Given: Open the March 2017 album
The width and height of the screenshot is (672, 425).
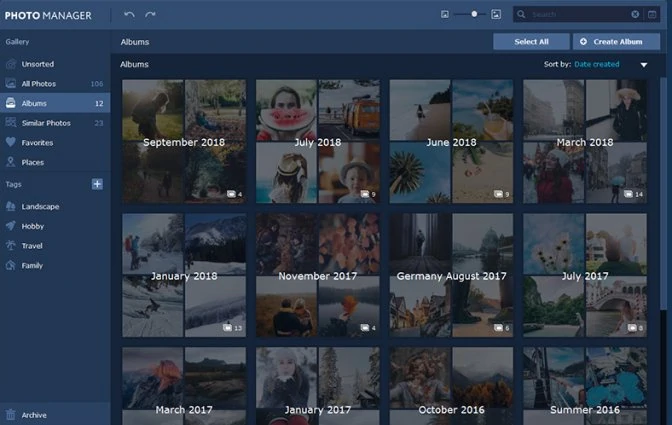Looking at the screenshot, I should (x=184, y=386).
